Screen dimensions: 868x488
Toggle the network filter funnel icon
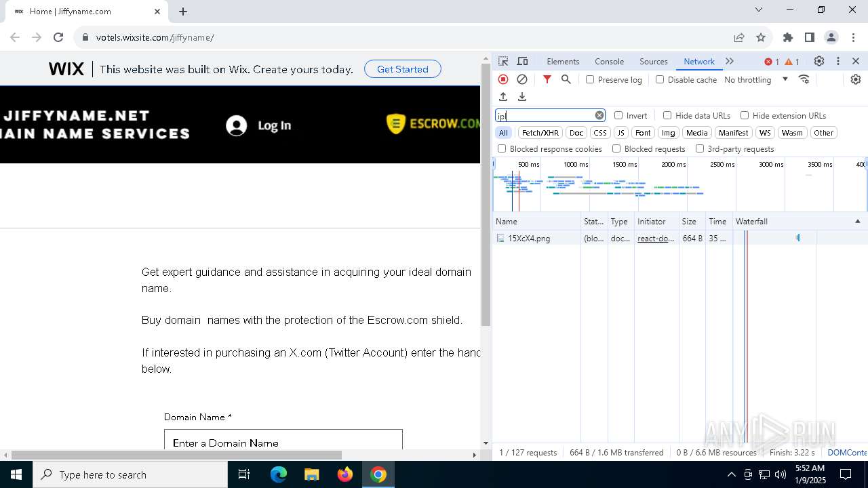[x=547, y=79]
